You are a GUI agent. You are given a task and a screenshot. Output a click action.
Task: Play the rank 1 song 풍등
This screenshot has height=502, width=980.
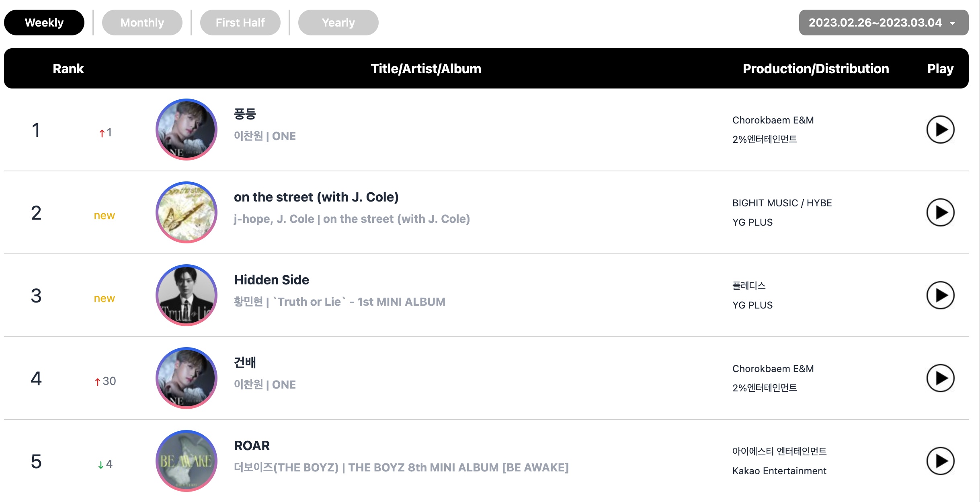tap(940, 130)
